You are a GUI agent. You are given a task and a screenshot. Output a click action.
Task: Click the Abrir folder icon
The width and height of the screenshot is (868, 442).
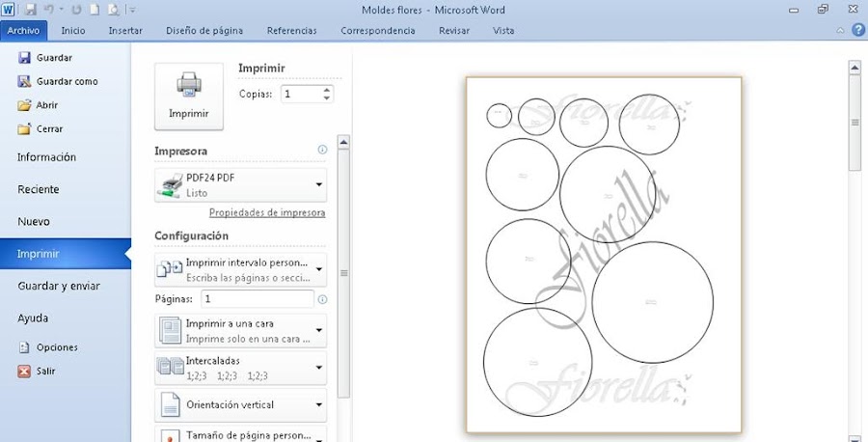click(24, 104)
